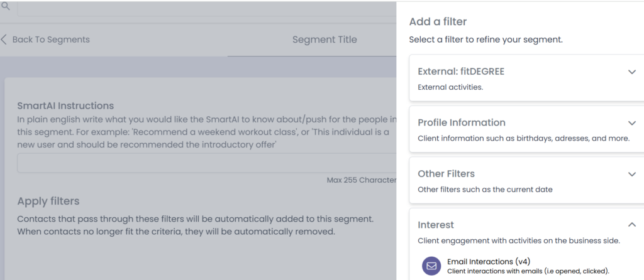
Task: Expand the Other Filters chevron
Action: coord(632,174)
